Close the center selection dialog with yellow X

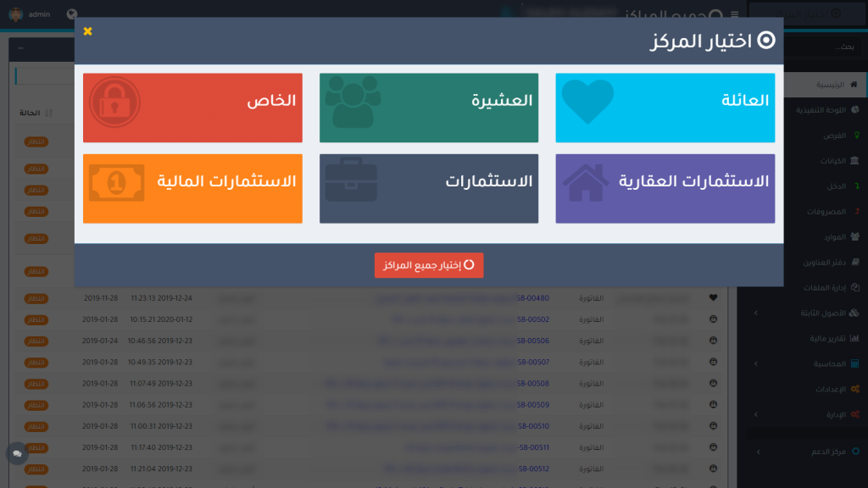click(x=88, y=31)
